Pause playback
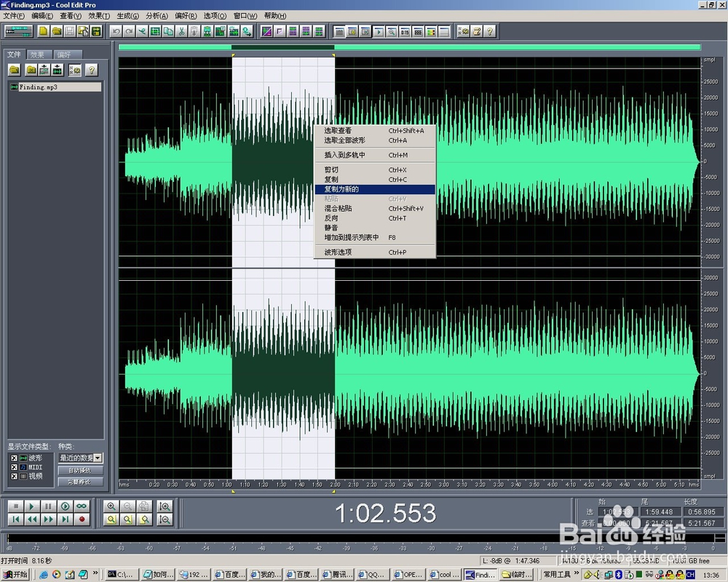This screenshot has width=728, height=582. (x=48, y=506)
